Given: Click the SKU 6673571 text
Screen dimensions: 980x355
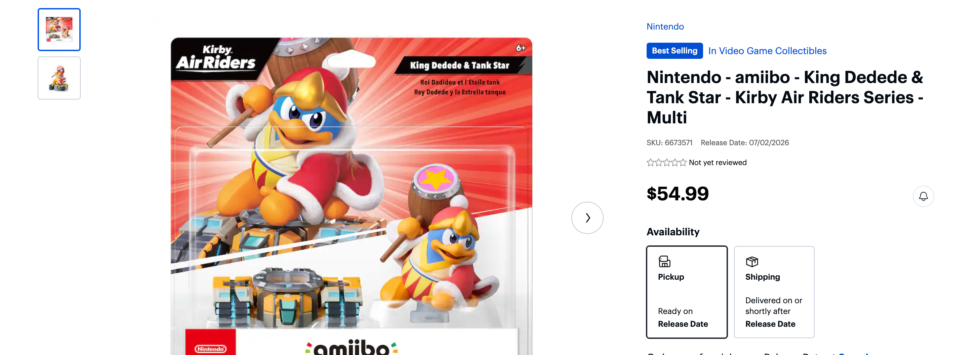Looking at the screenshot, I should point(669,143).
